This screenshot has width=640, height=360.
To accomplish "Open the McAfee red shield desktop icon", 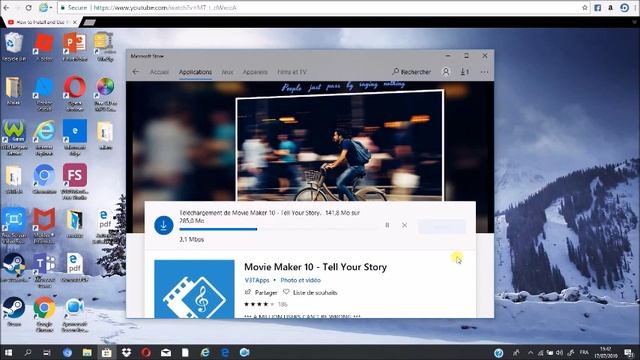I will (44, 225).
